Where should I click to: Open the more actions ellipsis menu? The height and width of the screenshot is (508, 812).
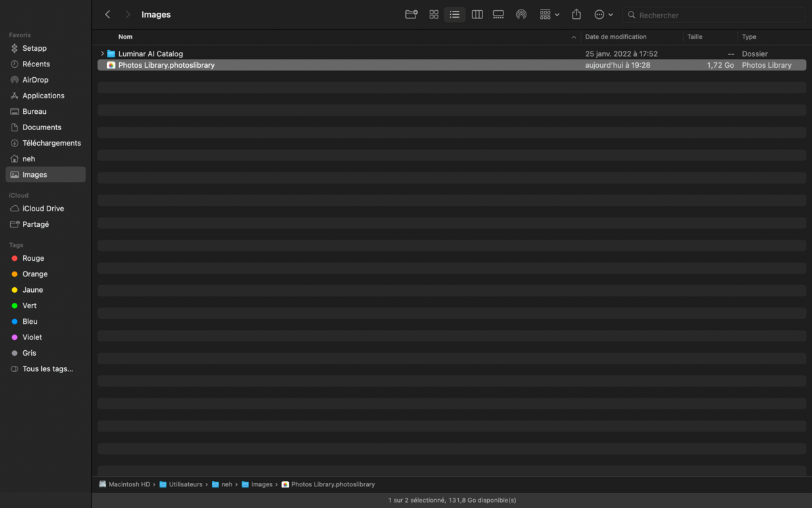(604, 14)
